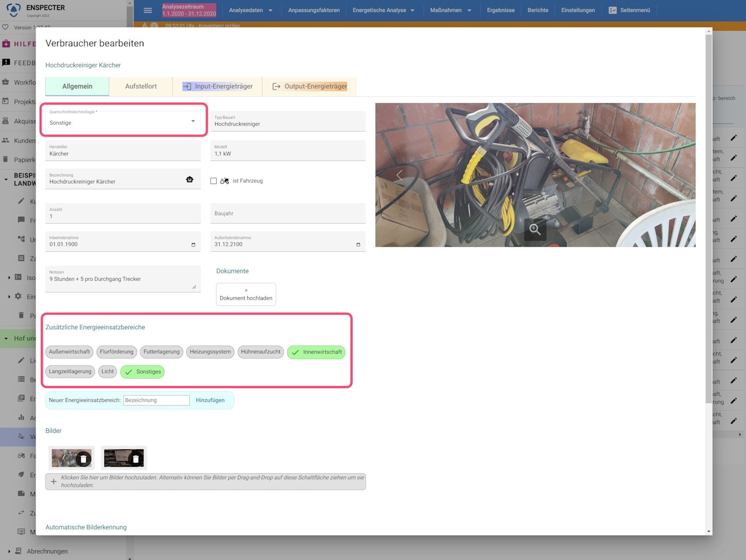Click the hamburger menu icon in top bar
This screenshot has width=746, height=560.
(148, 10)
